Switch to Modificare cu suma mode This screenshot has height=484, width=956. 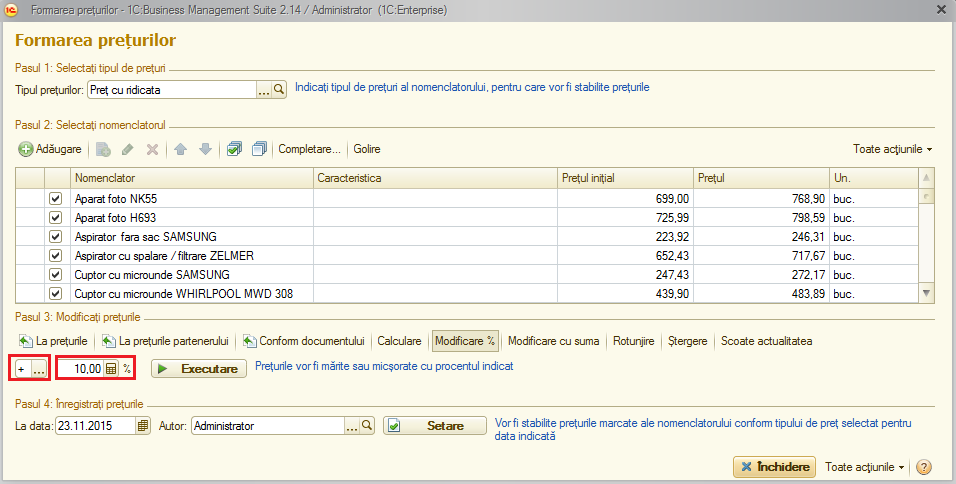pos(554,341)
